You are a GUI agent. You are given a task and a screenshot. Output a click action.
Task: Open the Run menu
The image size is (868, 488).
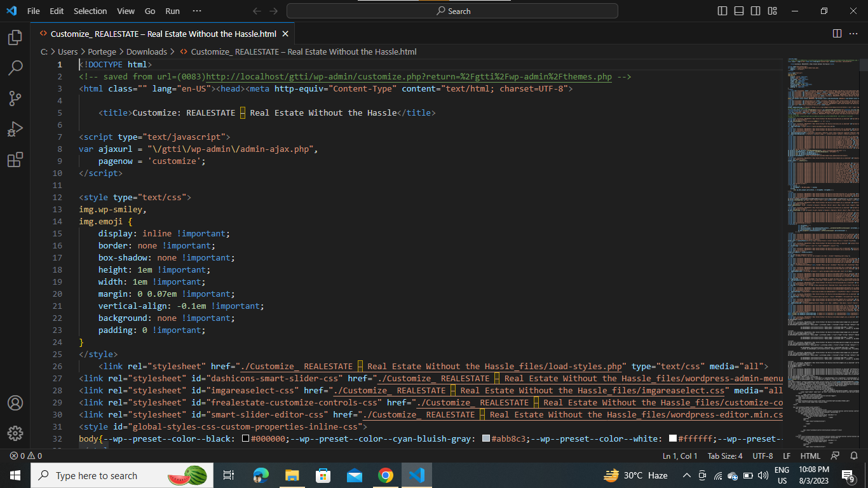[x=172, y=11]
